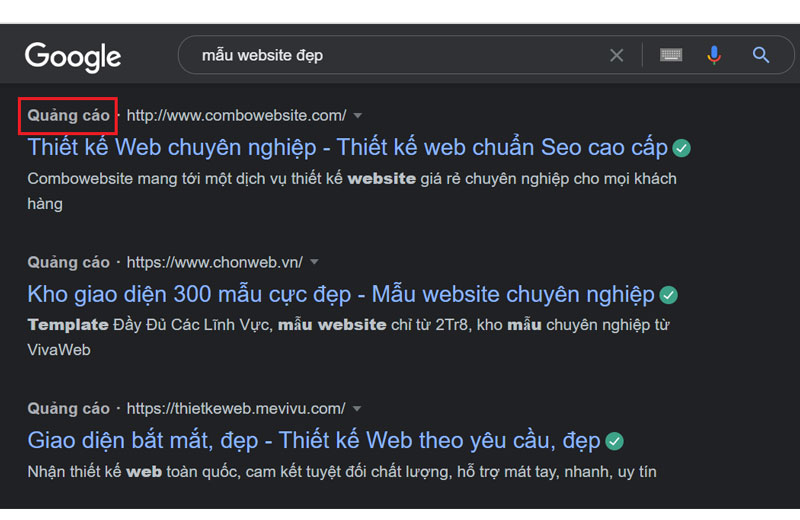Click verified checkmark next to Giao diện bắt mắt
The height and width of the screenshot is (520, 800).
(x=614, y=441)
